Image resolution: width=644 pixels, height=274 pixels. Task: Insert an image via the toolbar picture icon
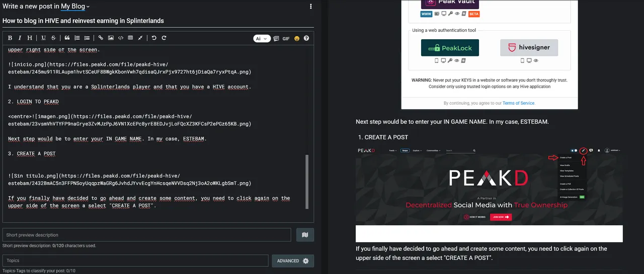(111, 38)
